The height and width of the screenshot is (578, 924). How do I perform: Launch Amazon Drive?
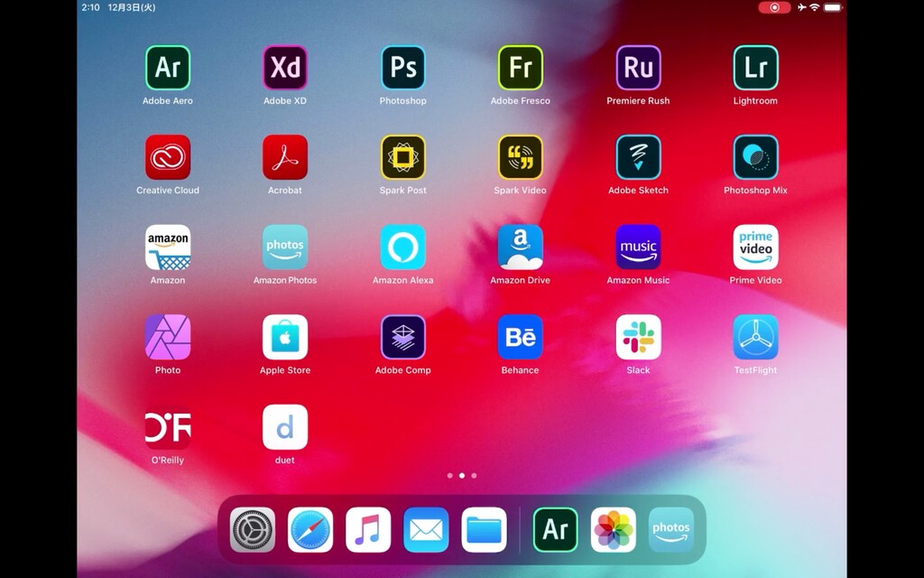coord(521,247)
